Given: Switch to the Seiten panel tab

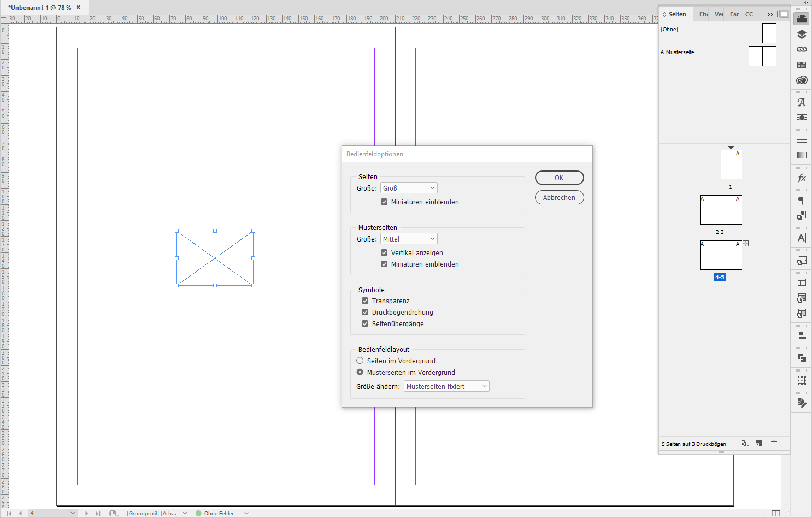Looking at the screenshot, I should click(x=675, y=14).
